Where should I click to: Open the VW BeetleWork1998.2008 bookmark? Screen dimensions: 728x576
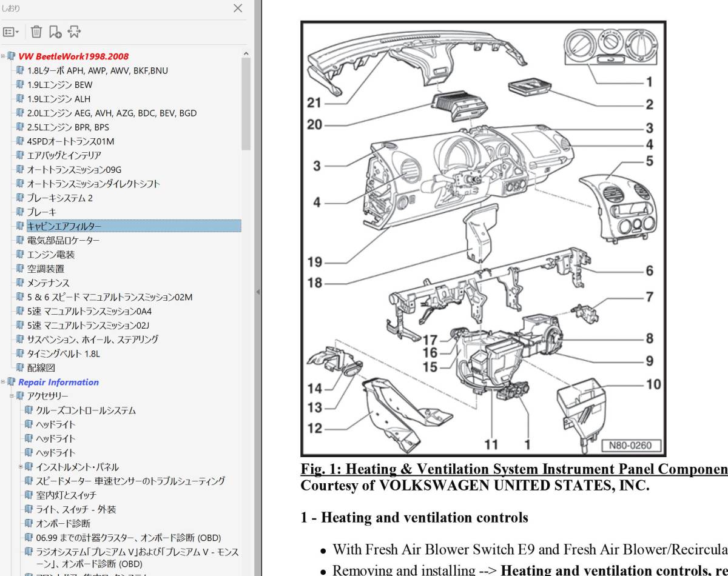[x=73, y=56]
